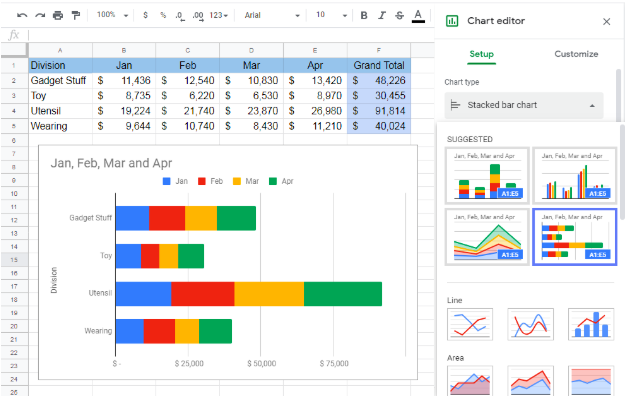Viewport: 626px width, 396px height.
Task: Choose suggested stacked column chart thumbnail
Action: pos(487,176)
